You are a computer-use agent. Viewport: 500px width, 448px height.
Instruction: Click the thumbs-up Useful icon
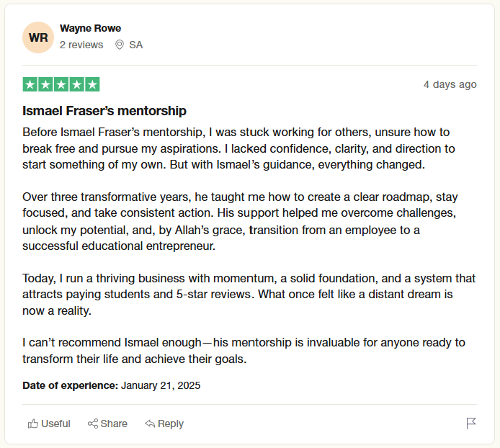point(32,424)
